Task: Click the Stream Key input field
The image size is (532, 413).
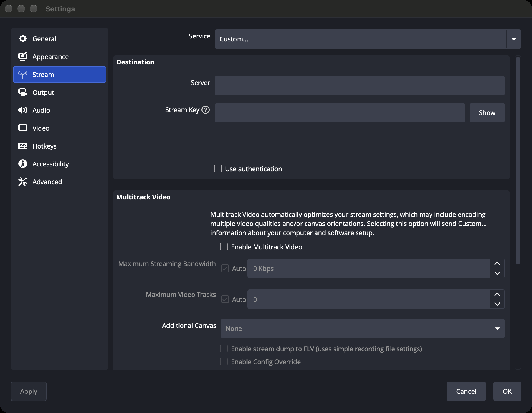Action: [x=340, y=113]
